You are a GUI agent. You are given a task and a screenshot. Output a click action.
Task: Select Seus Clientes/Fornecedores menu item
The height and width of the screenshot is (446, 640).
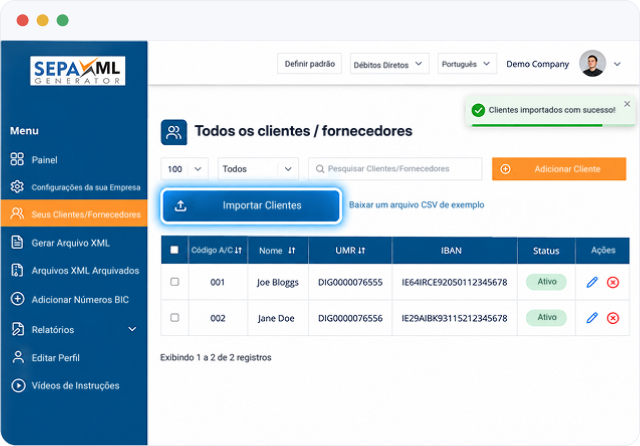74,213
